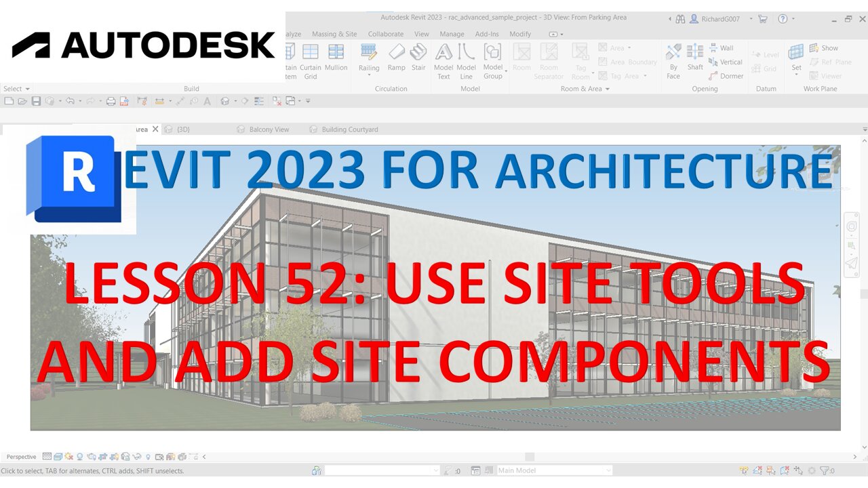Click the Thin Lines icon in quick access toolbar
This screenshot has width=868, height=488.
[x=258, y=101]
